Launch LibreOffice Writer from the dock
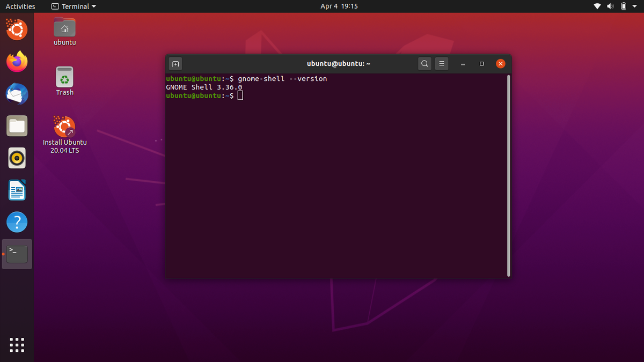644x362 pixels. [x=17, y=190]
